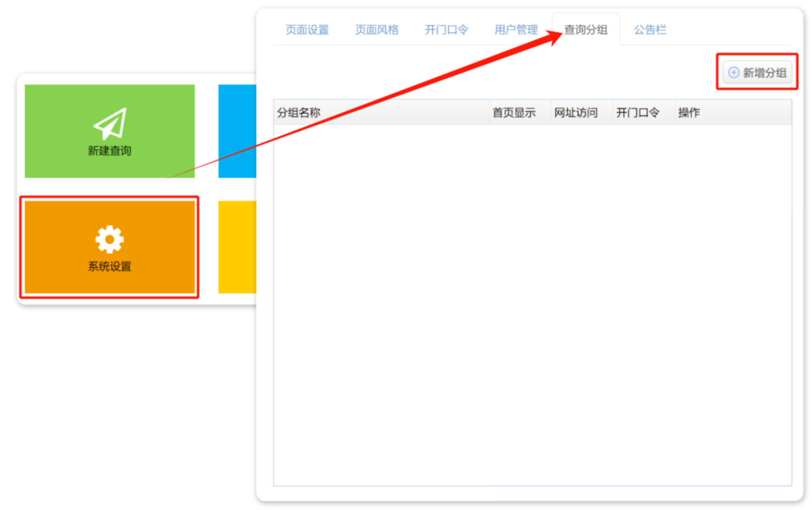The width and height of the screenshot is (812, 510).
Task: Click the 新增分组 button
Action: (x=757, y=72)
